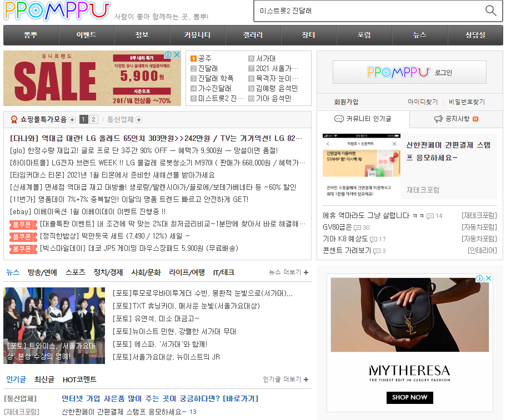This screenshot has height=420, width=506.
Task: Open the PPOMPPU logo home link
Action: tap(57, 11)
